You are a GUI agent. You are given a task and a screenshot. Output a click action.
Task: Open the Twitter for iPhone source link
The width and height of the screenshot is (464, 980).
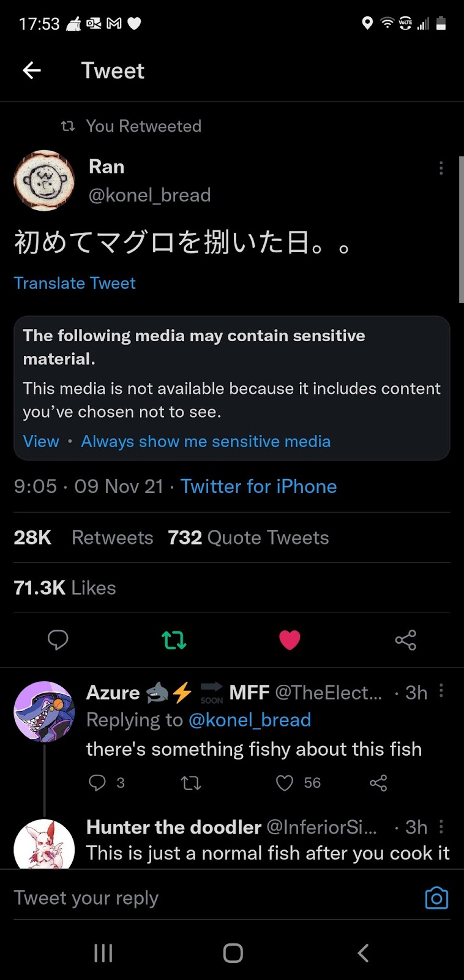[258, 486]
